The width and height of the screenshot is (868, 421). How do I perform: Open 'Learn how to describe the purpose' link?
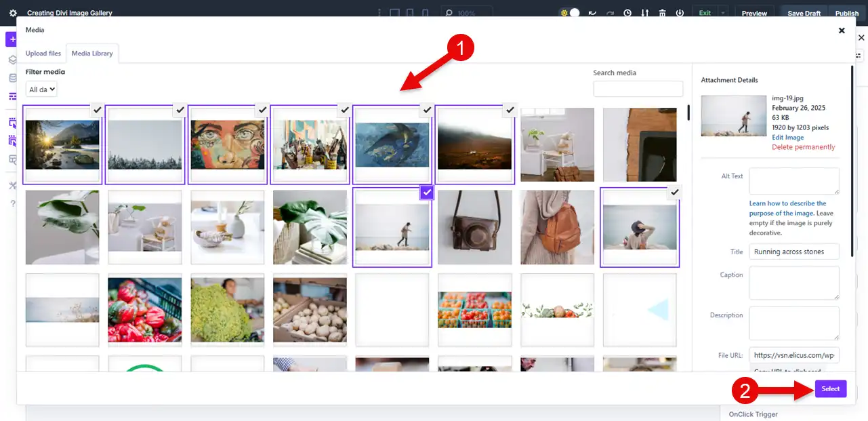pos(787,208)
